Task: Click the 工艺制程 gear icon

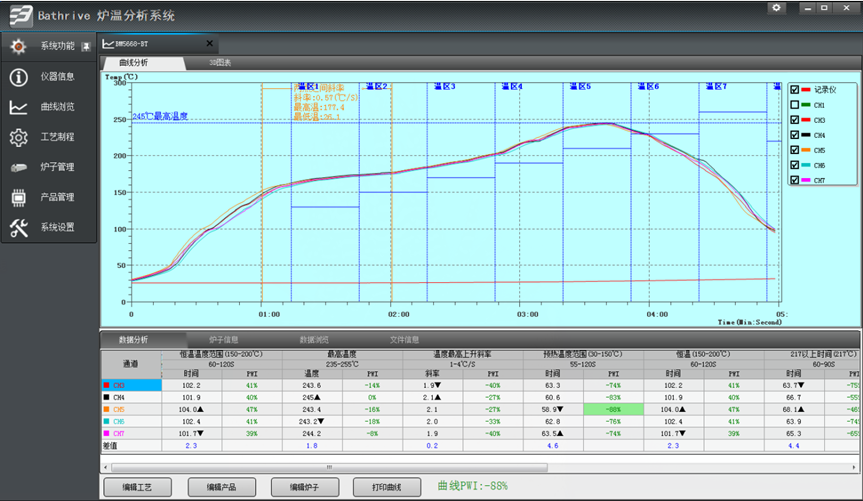Action: click(18, 137)
